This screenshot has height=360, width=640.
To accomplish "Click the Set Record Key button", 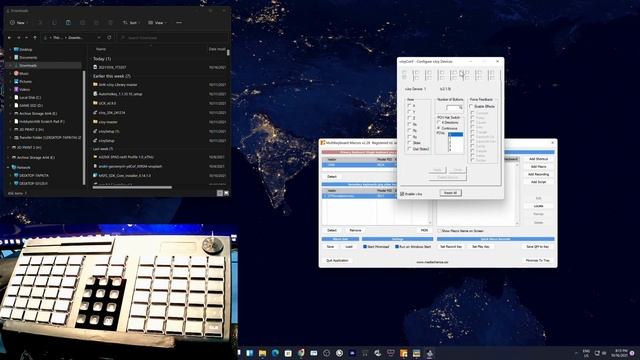I will point(451,247).
